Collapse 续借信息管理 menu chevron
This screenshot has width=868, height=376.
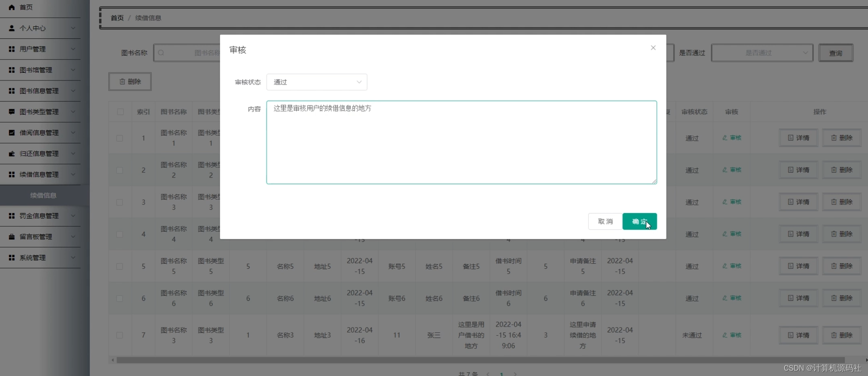pos(73,174)
